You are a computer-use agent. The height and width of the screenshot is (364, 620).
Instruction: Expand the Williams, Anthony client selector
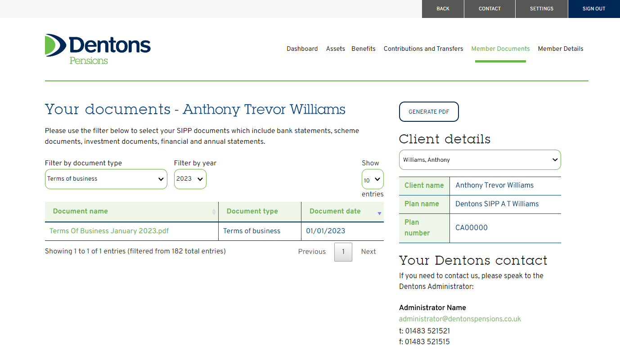(480, 160)
